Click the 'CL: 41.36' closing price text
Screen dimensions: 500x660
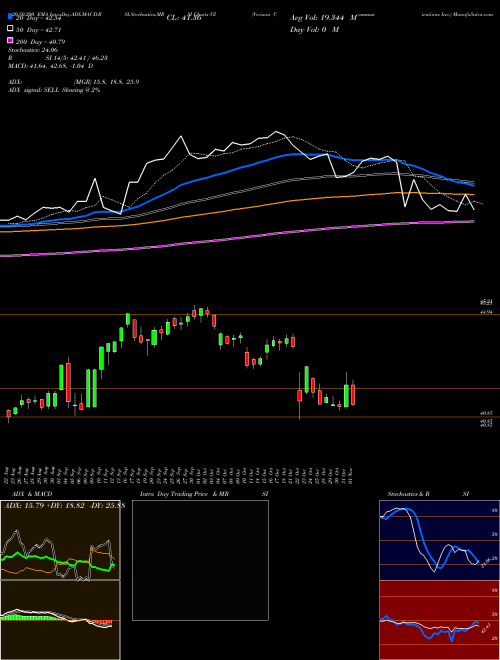184,18
